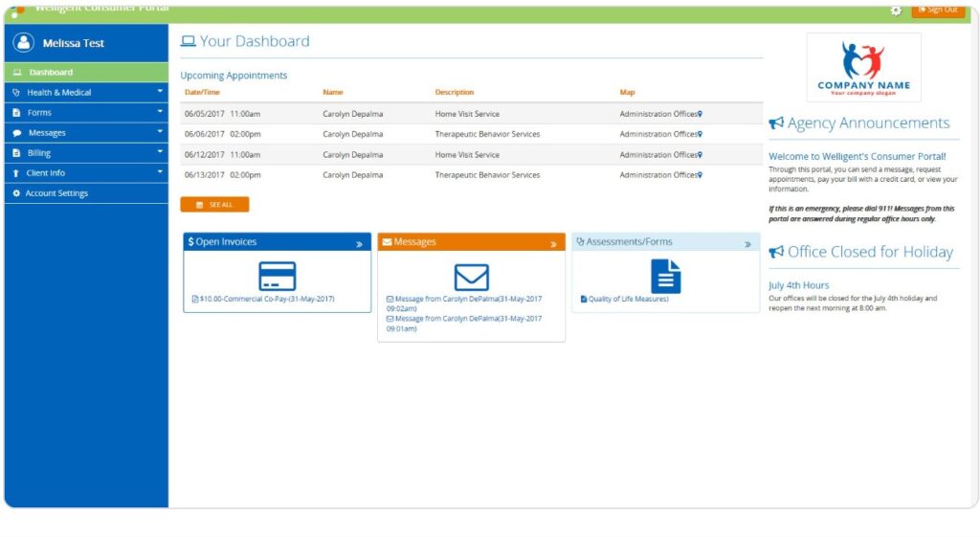Image resolution: width=980 pixels, height=537 pixels.
Task: Open the Forms sidebar menu item
Action: (x=86, y=113)
